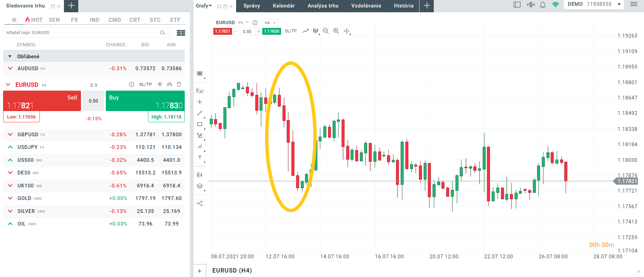Viewport: 644px width, 277px height.
Task: Decrease chart volume with minus stepper
Action: coord(235,31)
